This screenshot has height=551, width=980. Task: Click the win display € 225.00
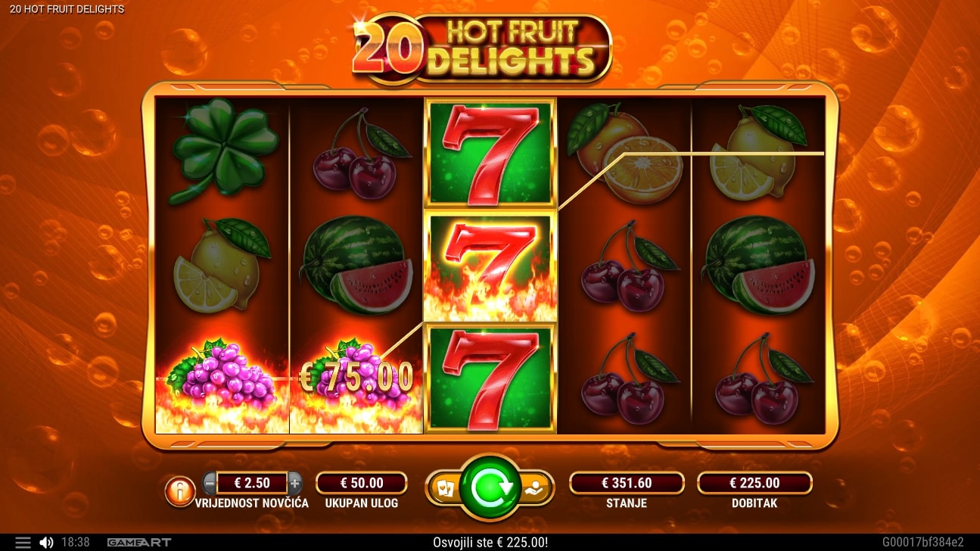[x=754, y=483]
